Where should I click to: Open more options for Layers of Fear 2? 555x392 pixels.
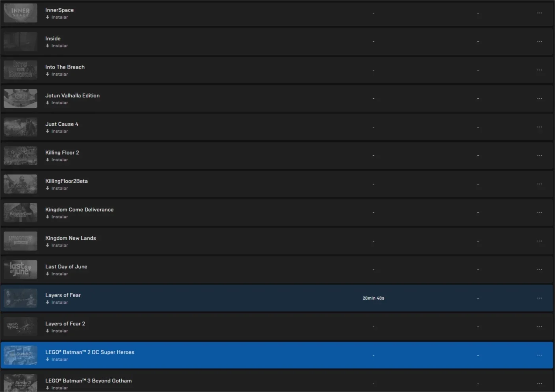540,327
